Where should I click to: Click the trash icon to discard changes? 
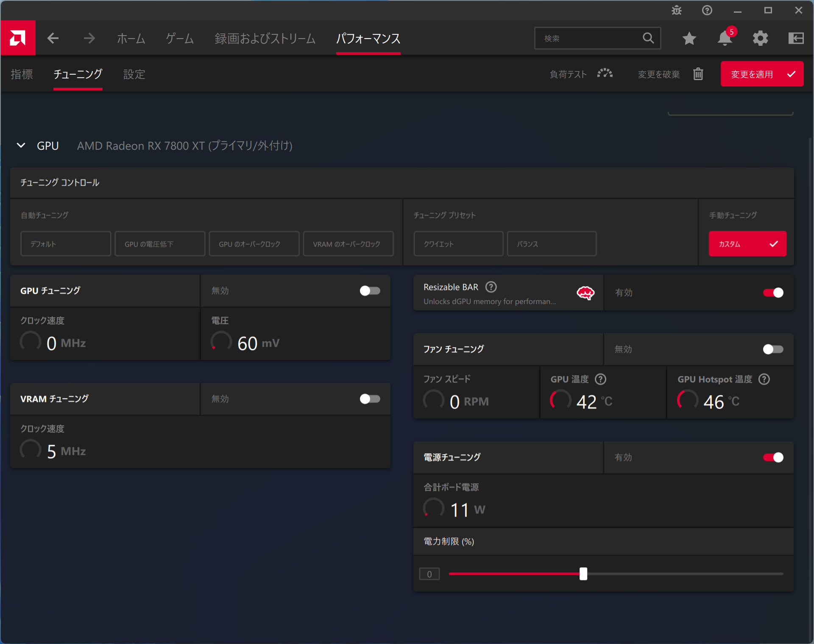coord(698,74)
